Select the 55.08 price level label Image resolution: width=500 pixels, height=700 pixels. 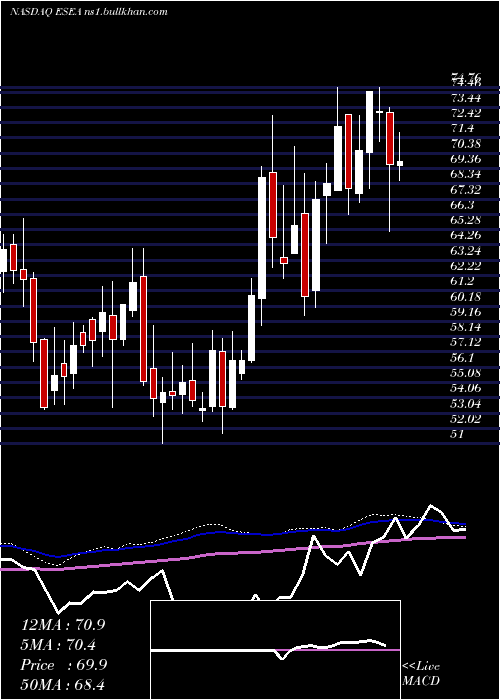pos(466,373)
